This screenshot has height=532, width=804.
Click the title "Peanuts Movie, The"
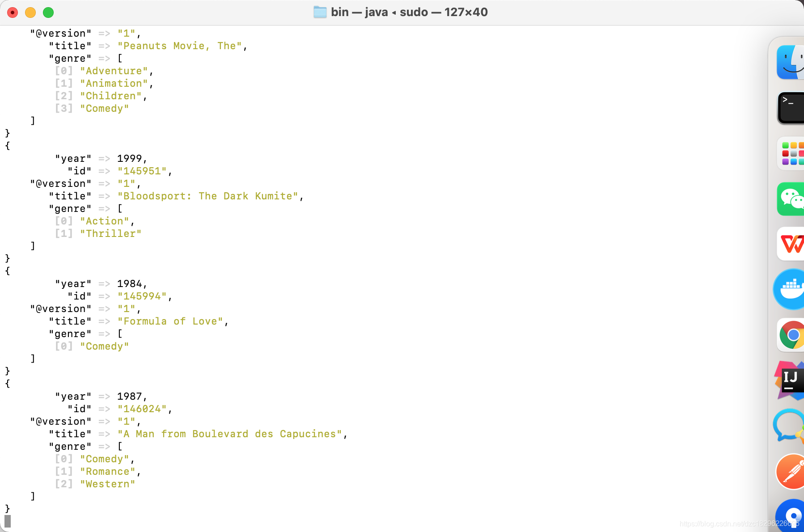coord(180,46)
